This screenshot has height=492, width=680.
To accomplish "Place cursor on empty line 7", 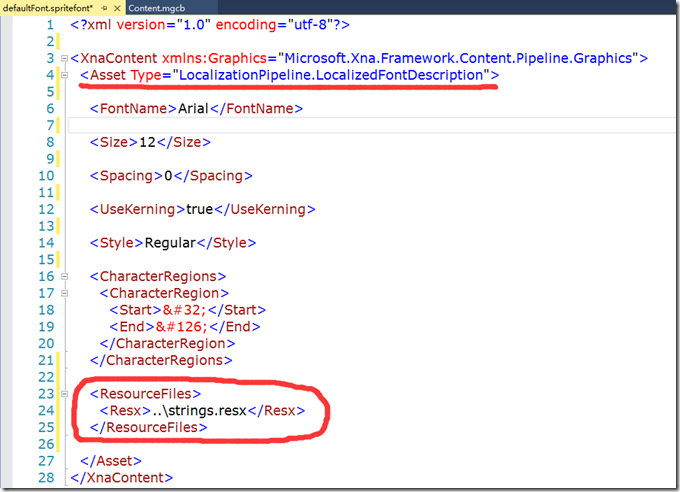I will pyautogui.click(x=300, y=125).
